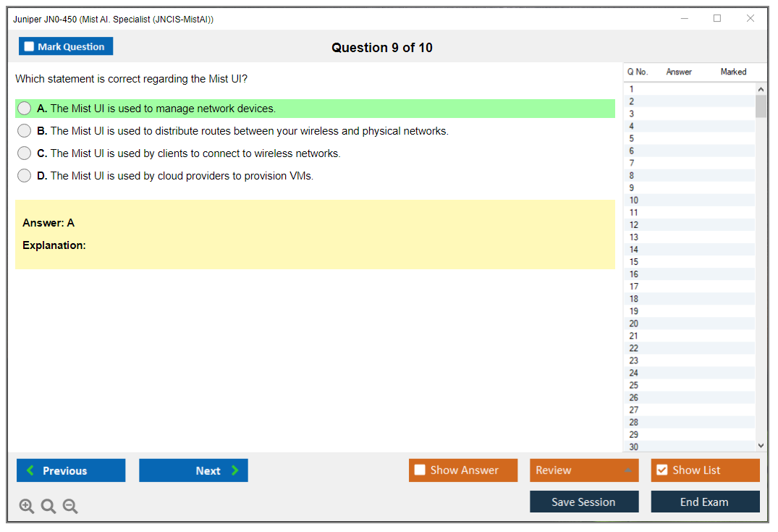Image resolution: width=778 pixels, height=532 pixels.
Task: Uncheck the Show List checkbox
Action: pos(661,470)
